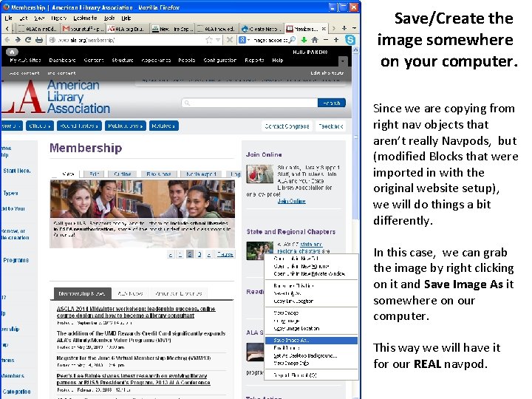Screen dimensions: 532x399
Task: Zoom out with the minus toolbar icon
Action: coord(326,40)
